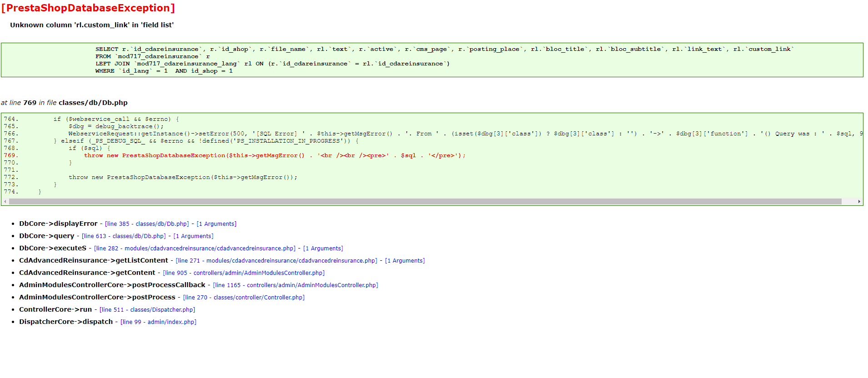Screen dimensions: 868x378
Task: Show arguments for DbCore->executeS
Action: (x=323, y=249)
